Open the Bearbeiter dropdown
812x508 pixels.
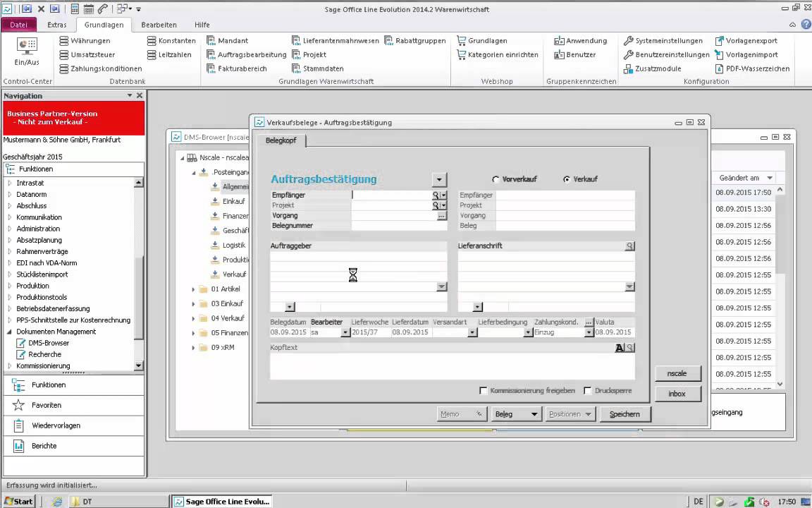[x=345, y=333]
